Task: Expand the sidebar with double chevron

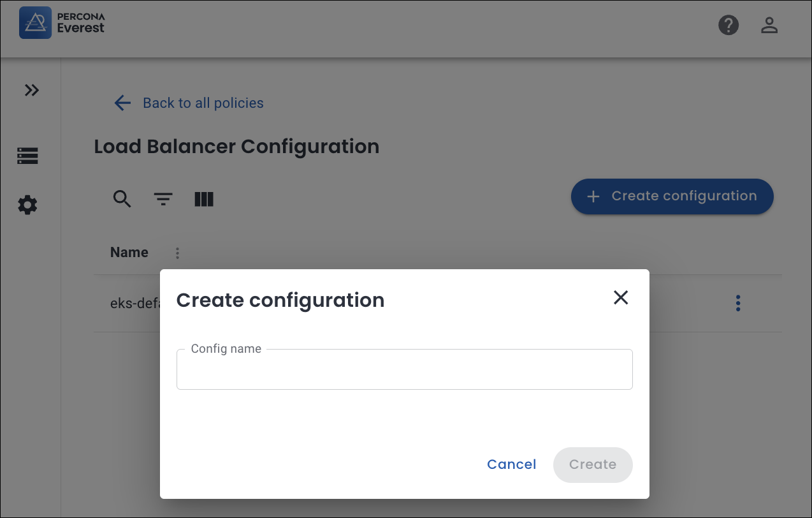Action: coord(32,91)
